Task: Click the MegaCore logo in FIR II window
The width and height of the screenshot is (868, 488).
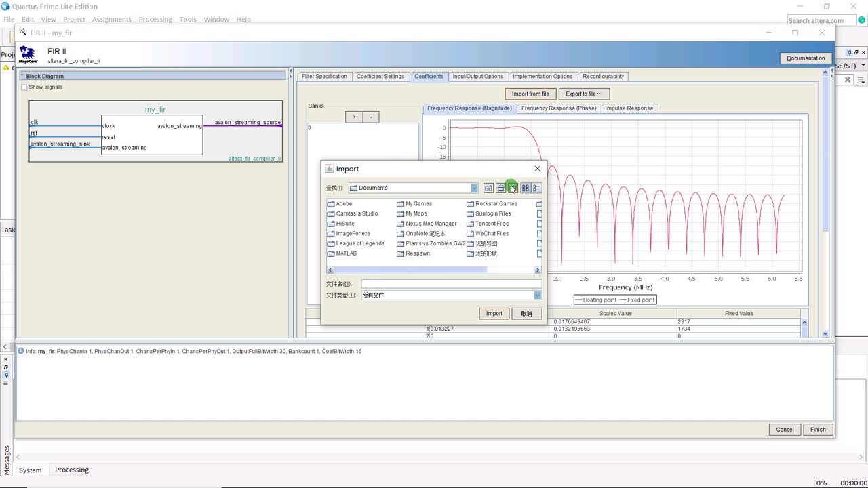Action: (27, 54)
